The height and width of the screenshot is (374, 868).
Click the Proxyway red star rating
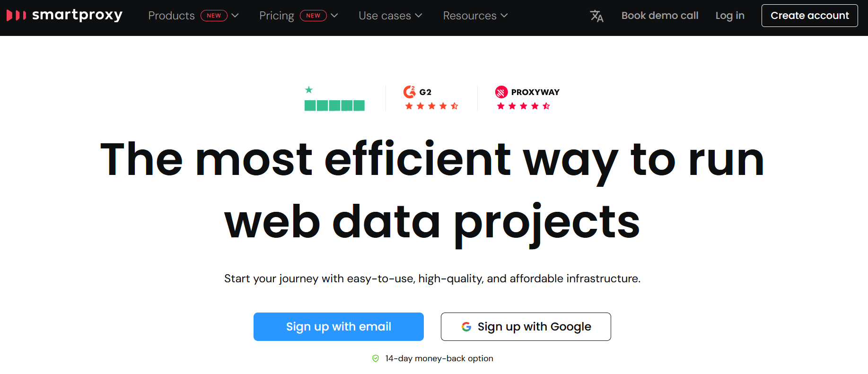tap(523, 106)
